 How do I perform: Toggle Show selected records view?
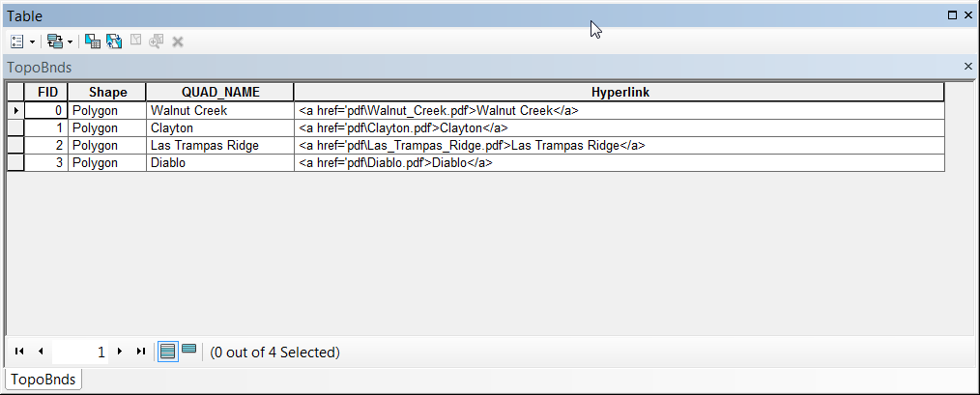click(x=188, y=350)
